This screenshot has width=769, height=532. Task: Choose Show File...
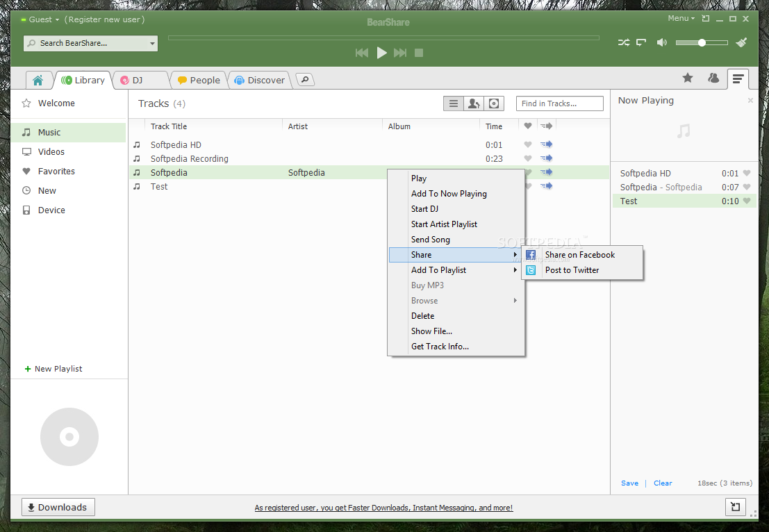456,331
